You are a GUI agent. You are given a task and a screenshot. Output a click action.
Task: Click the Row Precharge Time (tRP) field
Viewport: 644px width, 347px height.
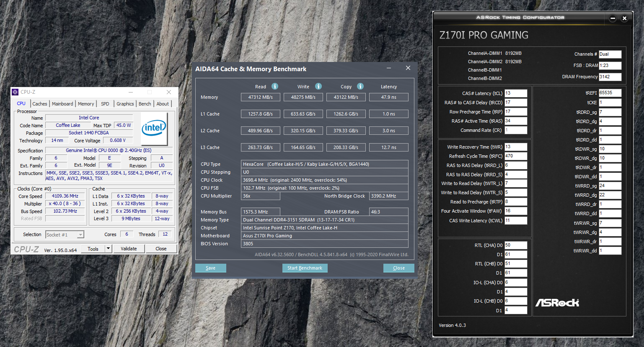pyautogui.click(x=516, y=112)
